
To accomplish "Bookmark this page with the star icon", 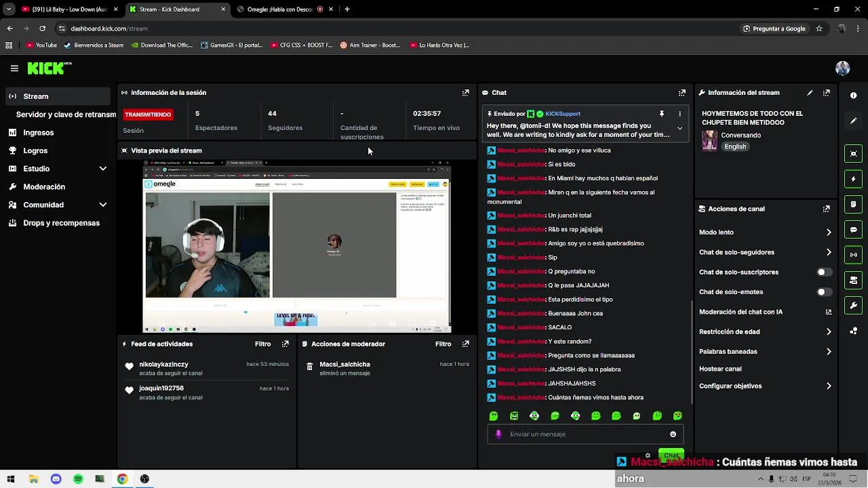I will (x=819, y=28).
